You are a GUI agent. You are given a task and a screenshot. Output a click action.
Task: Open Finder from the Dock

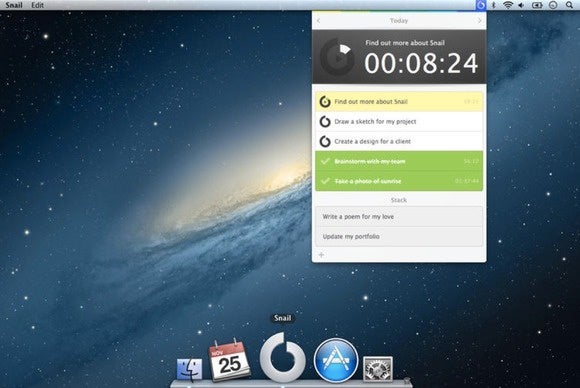pos(189,369)
